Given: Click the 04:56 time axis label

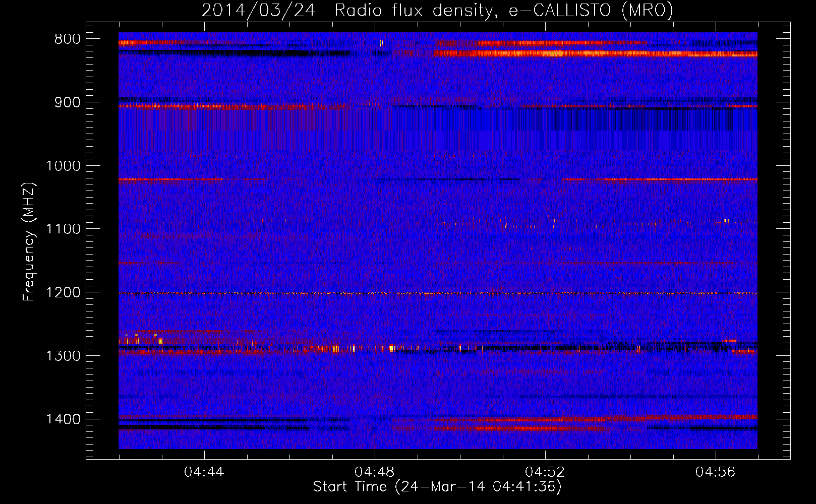Looking at the screenshot, I should [716, 472].
